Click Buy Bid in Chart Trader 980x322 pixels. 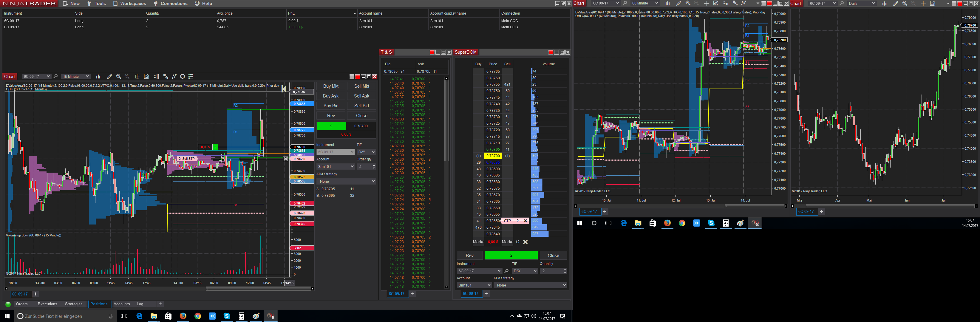coord(331,106)
